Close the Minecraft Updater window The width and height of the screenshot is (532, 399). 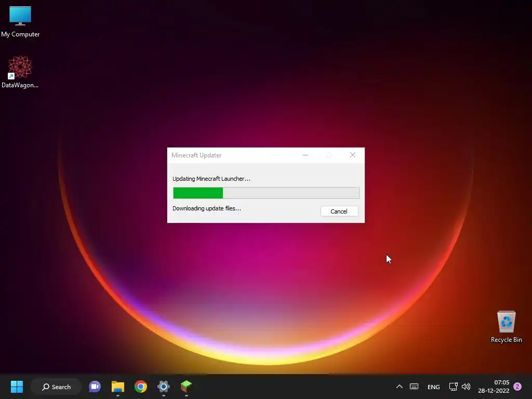click(x=353, y=155)
